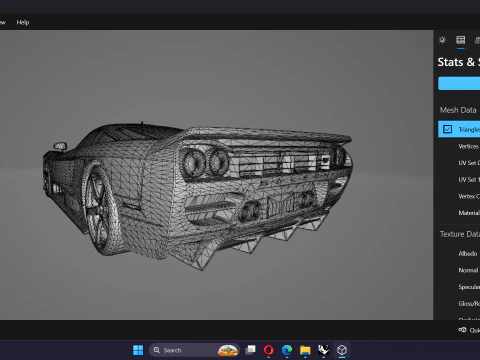Open File Explorer from the taskbar
The image size is (480, 360).
(305, 350)
